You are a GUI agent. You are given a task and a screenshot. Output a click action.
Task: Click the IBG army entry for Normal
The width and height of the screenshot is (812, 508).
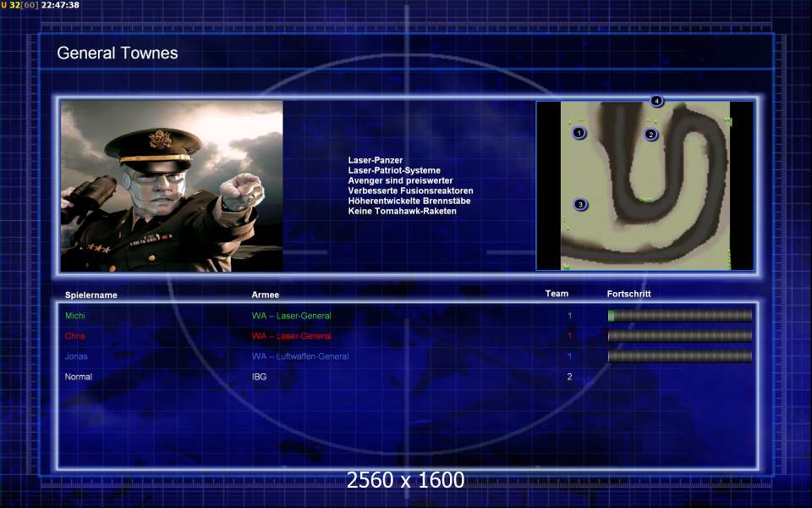259,377
